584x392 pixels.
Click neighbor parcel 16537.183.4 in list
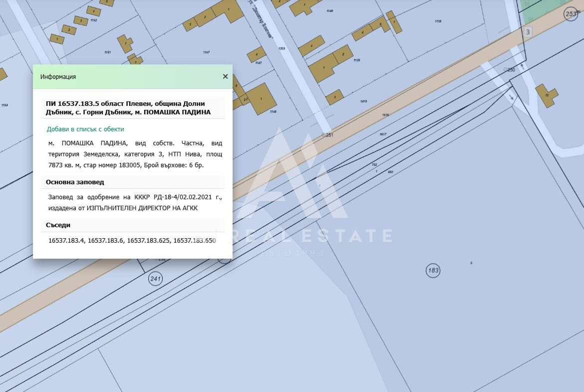(66, 241)
